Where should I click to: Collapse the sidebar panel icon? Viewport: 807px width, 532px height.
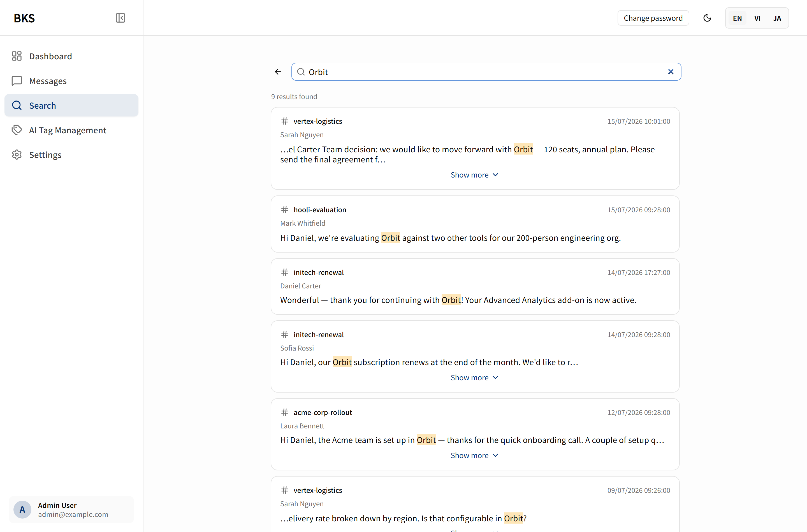click(x=120, y=18)
